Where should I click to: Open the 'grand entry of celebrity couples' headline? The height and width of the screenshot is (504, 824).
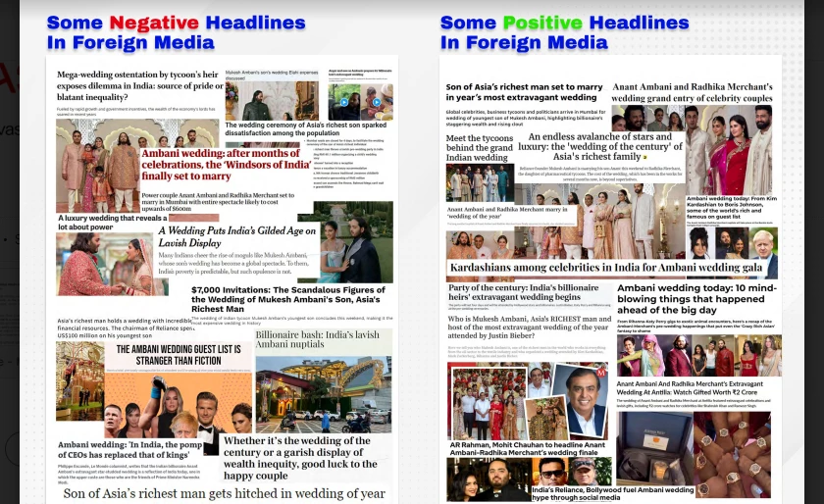[x=693, y=92]
